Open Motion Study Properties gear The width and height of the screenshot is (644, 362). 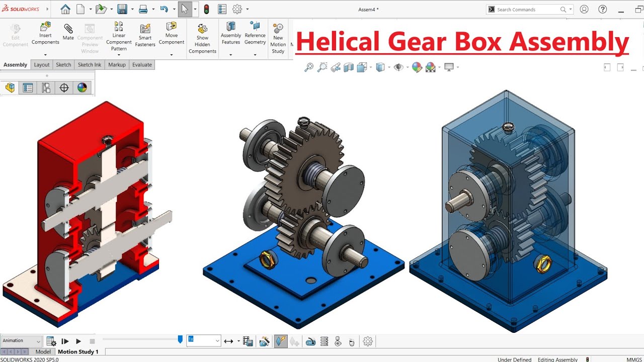coord(368,341)
